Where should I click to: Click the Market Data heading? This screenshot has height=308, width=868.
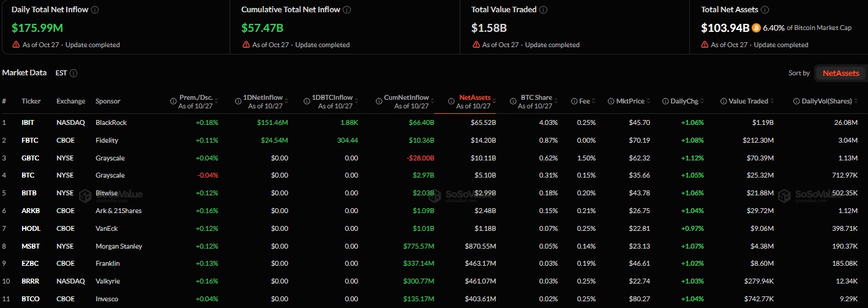pos(24,73)
